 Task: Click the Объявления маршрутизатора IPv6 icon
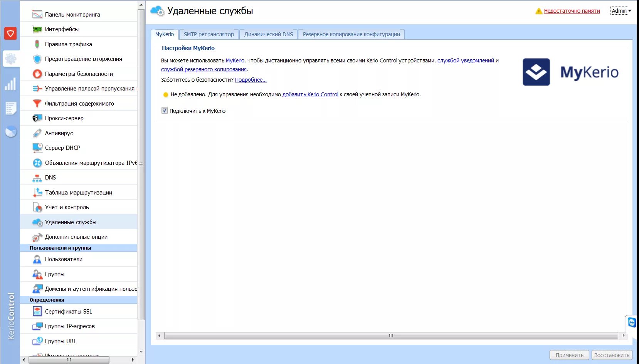(37, 163)
